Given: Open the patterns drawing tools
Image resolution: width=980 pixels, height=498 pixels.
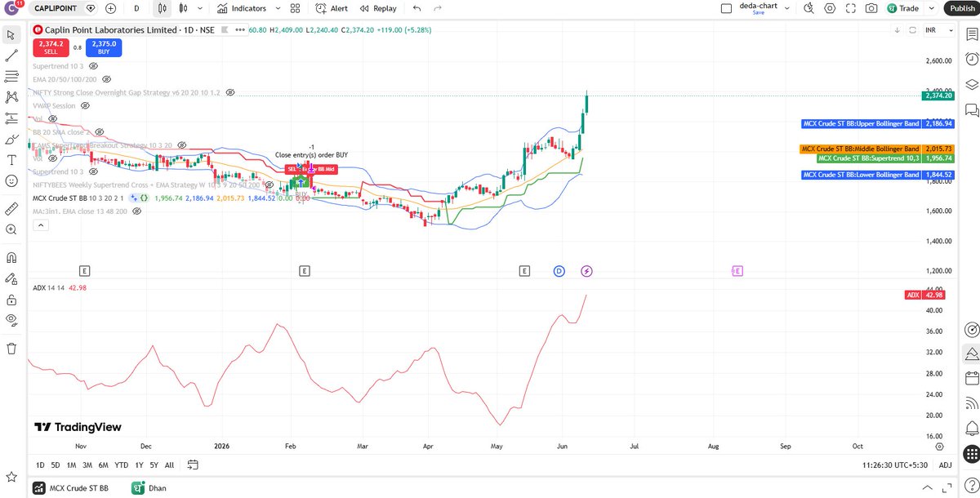Looking at the screenshot, I should 11,96.
